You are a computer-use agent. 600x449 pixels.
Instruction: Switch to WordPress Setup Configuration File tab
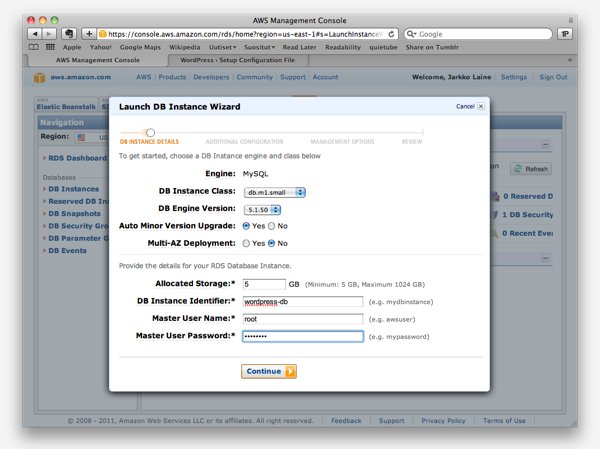215,60
